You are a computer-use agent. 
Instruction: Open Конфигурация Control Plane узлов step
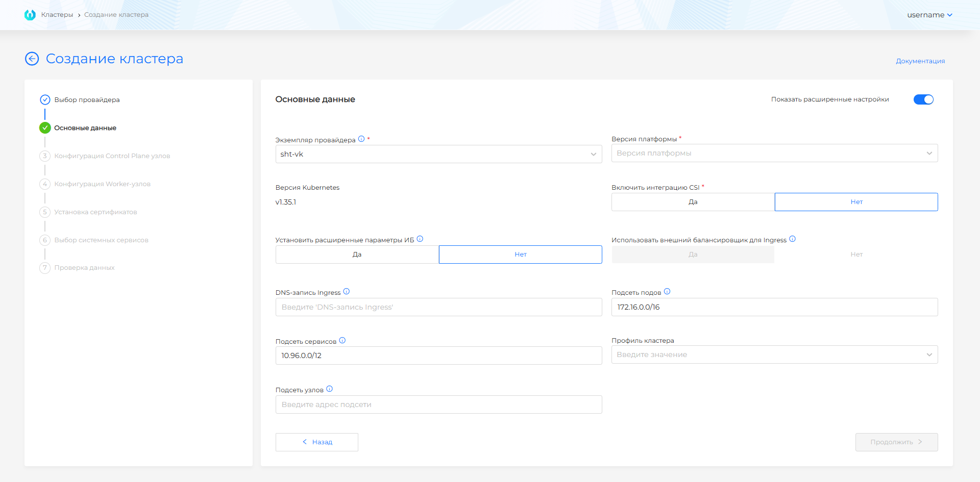(x=112, y=156)
